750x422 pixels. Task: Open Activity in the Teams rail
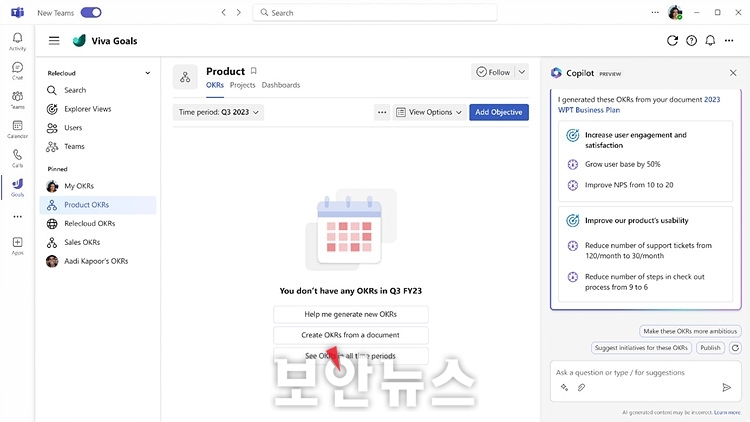(17, 42)
